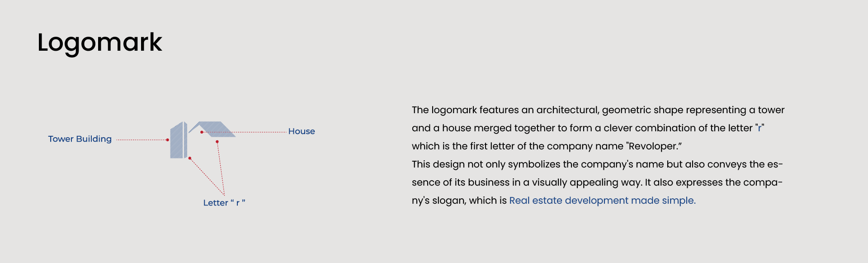This screenshot has height=263, width=868.
Task: Click the blue "r" in the paragraph
Action: pos(759,128)
